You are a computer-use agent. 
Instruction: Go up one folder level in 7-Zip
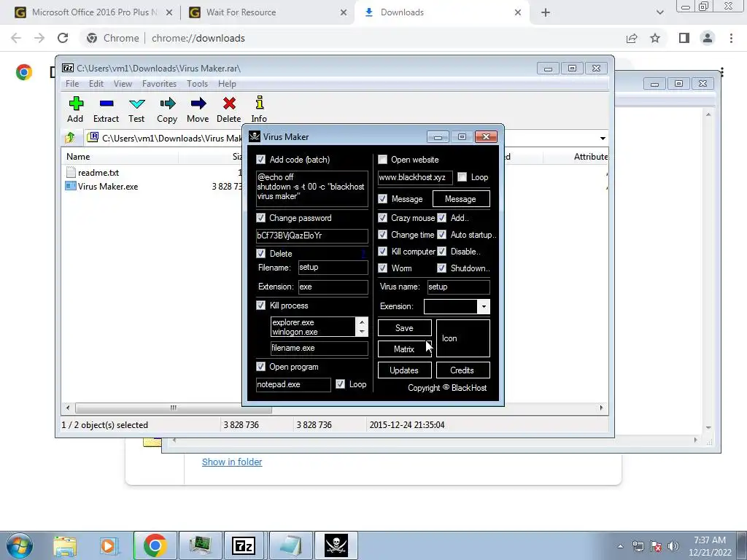[x=70, y=138]
